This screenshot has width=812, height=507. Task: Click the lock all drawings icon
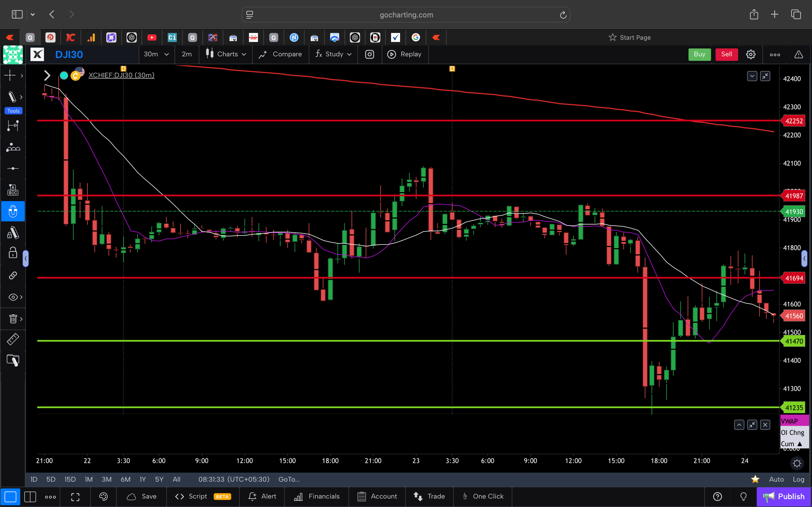(x=12, y=253)
